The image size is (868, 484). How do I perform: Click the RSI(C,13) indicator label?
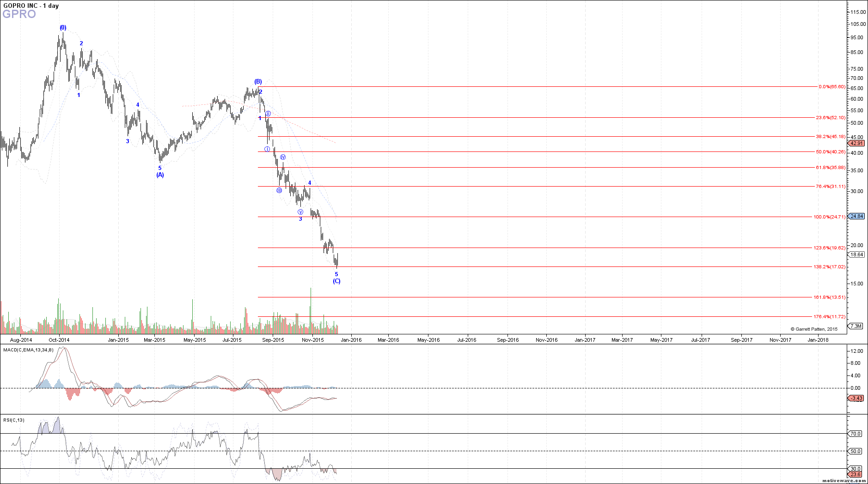(x=14, y=420)
